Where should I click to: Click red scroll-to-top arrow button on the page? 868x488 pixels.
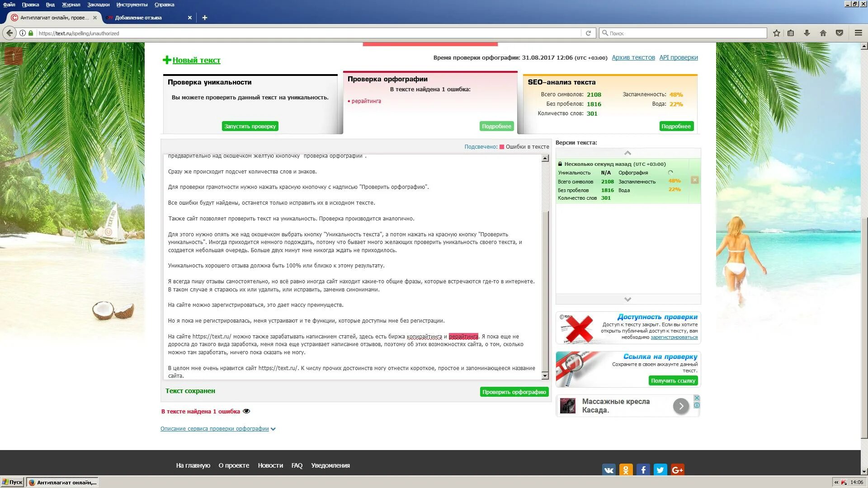click(14, 56)
